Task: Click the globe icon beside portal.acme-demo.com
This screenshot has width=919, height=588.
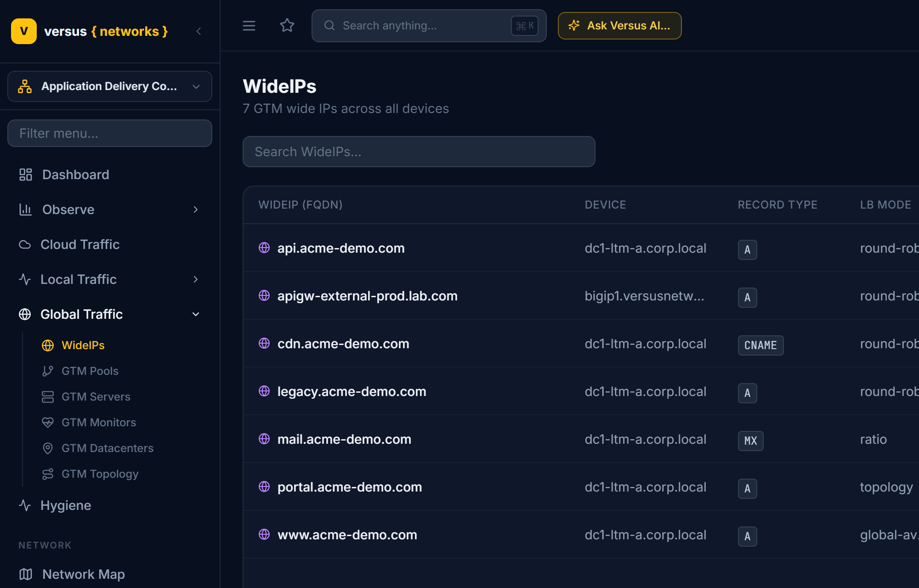Action: tap(264, 486)
